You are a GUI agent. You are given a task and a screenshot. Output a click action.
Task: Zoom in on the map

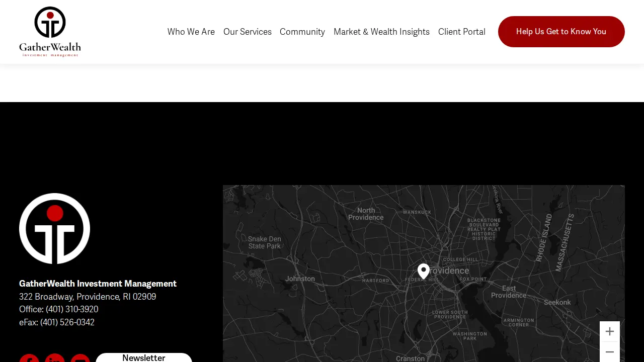pyautogui.click(x=610, y=331)
